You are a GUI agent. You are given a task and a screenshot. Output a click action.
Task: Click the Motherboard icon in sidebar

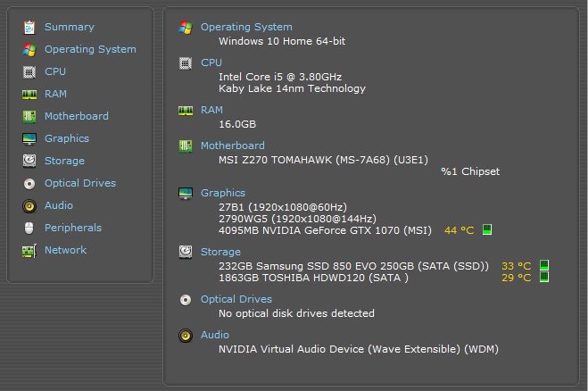point(29,116)
